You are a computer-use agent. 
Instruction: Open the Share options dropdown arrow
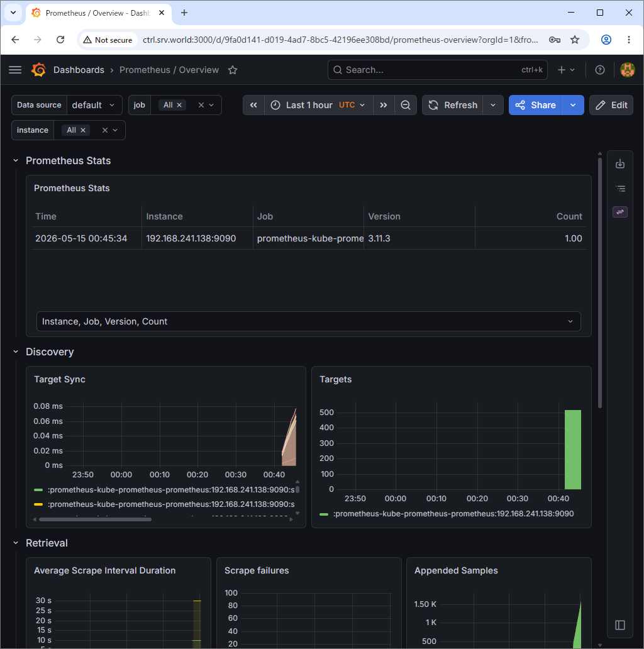tap(573, 105)
